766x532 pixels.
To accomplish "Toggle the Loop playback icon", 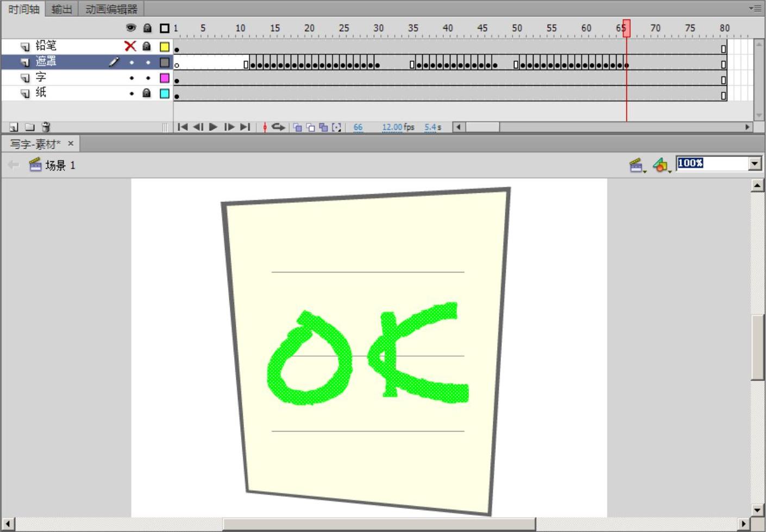I will click(278, 127).
